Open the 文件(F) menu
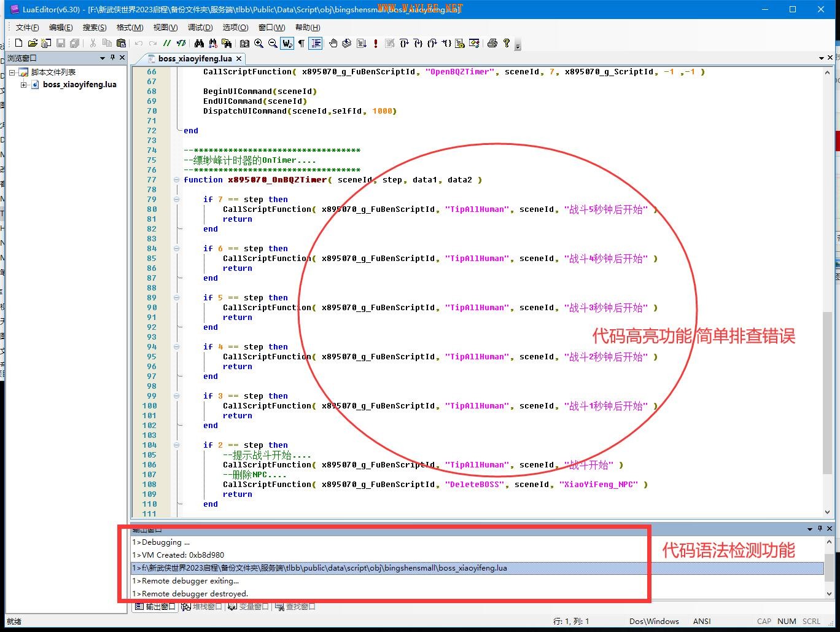This screenshot has height=632, width=840. (x=28, y=28)
